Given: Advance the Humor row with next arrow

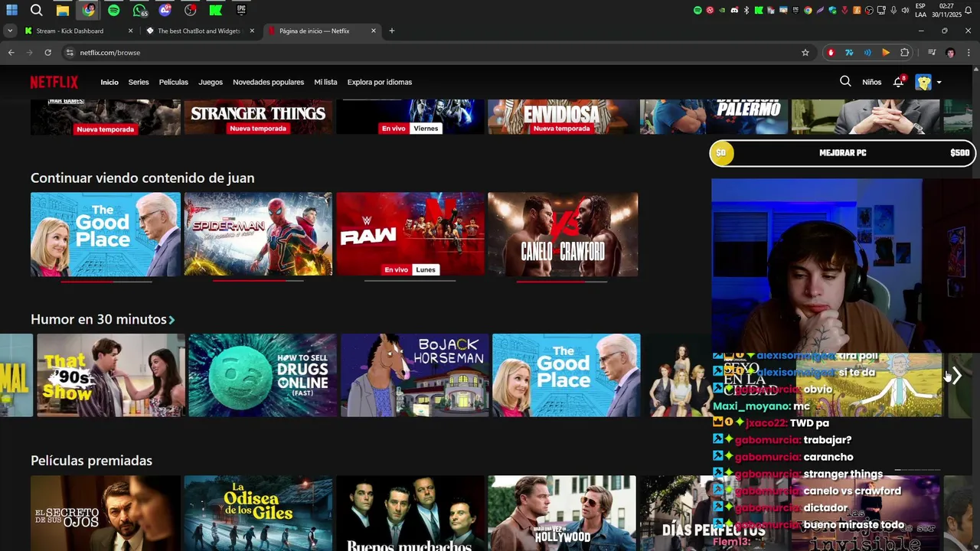Looking at the screenshot, I should 956,376.
